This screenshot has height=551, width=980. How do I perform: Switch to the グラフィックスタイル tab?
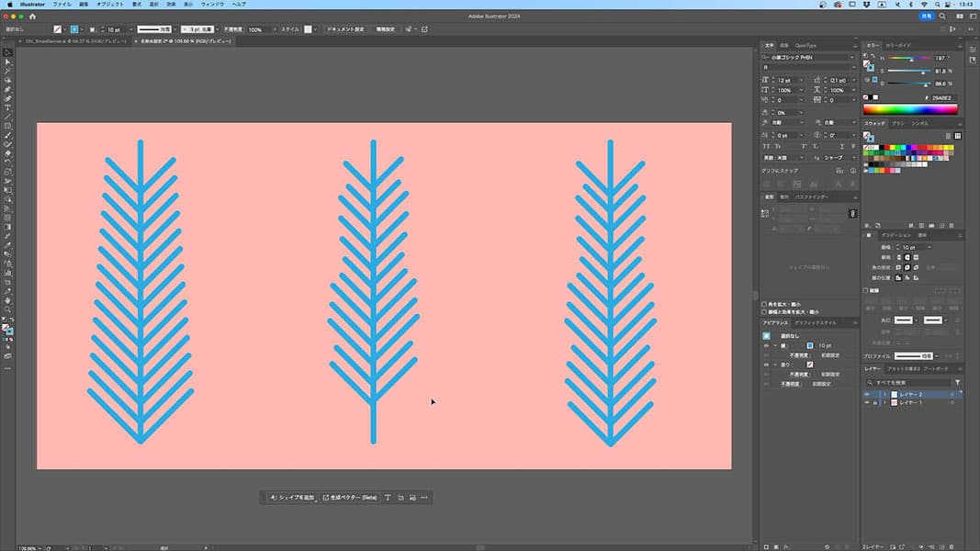click(816, 323)
